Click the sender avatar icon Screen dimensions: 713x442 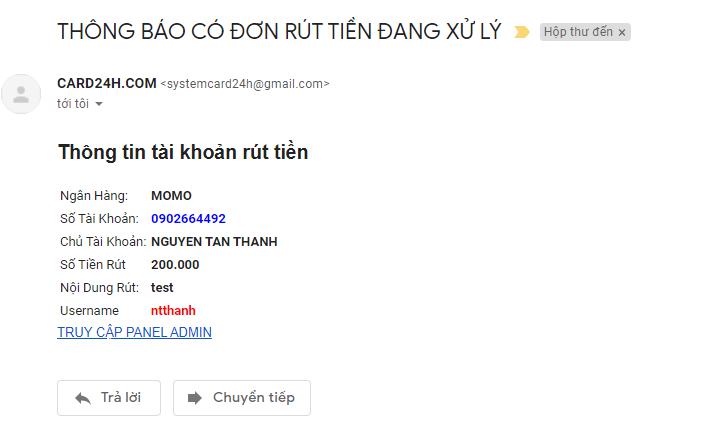pos(21,94)
